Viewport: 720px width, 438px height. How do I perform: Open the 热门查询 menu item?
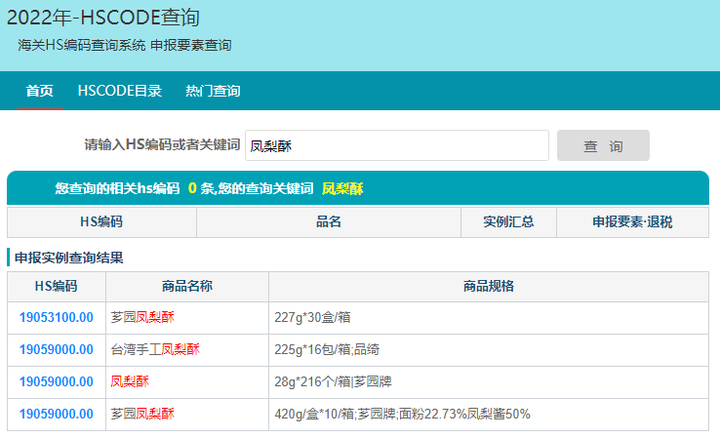(x=213, y=91)
